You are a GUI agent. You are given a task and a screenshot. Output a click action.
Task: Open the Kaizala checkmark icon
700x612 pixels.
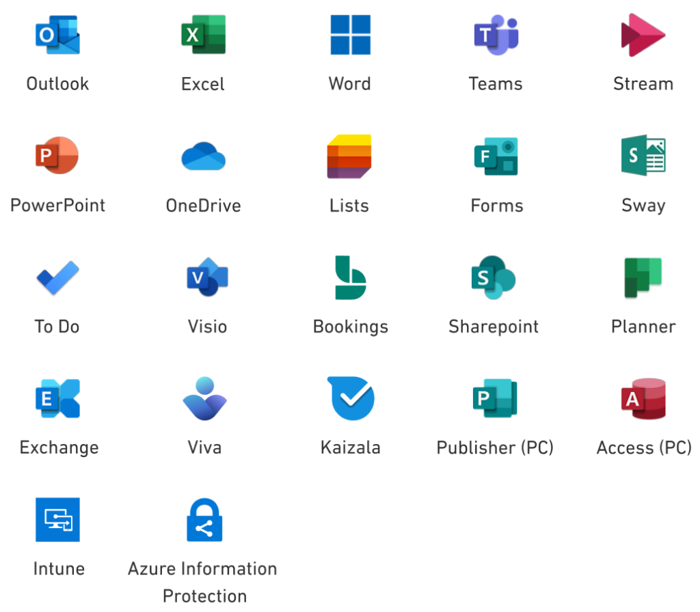(351, 398)
